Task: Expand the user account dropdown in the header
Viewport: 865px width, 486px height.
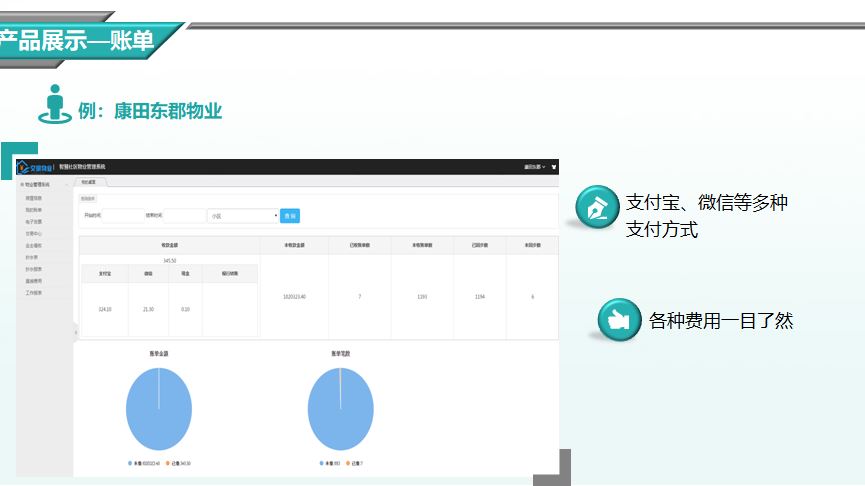Action: coord(535,167)
